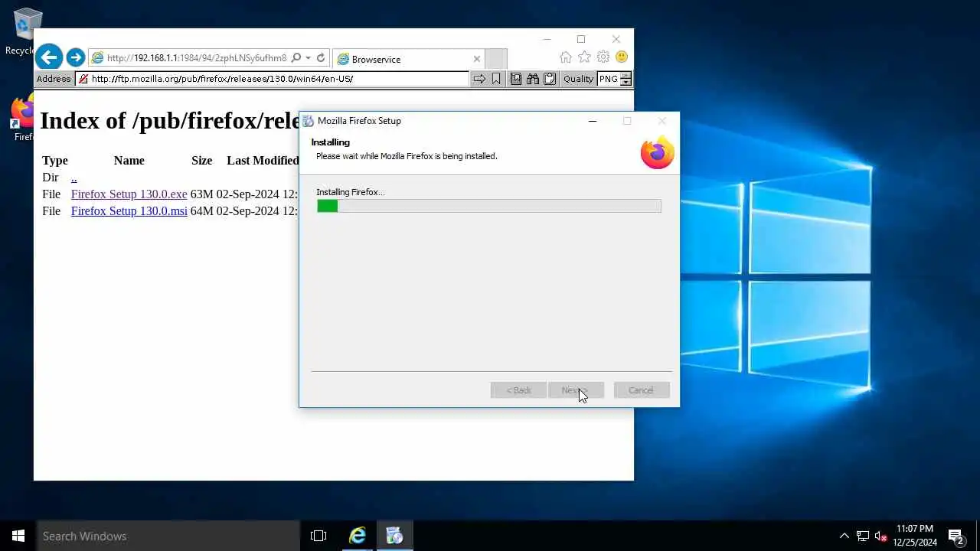
Task: Click the search magnifier in IE address bar
Action: point(296,58)
